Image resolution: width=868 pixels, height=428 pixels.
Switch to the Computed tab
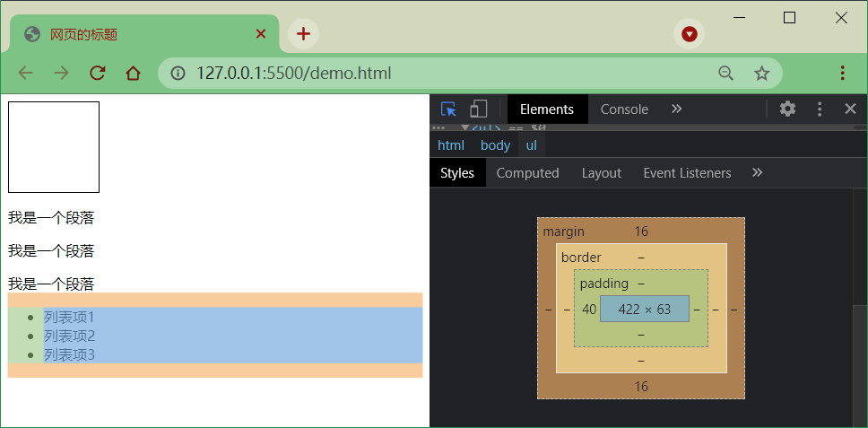pyautogui.click(x=527, y=173)
